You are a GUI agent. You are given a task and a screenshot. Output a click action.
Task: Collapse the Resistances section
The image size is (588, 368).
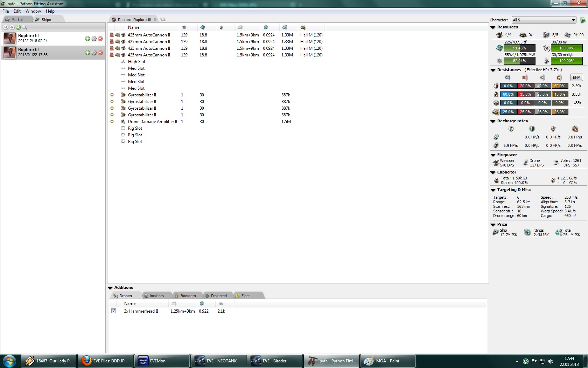(493, 70)
